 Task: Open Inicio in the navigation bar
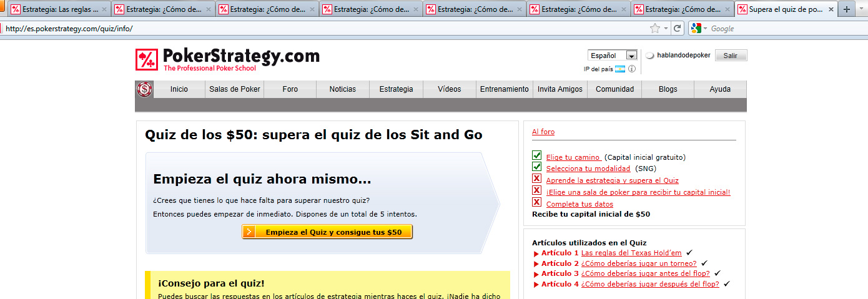pos(179,89)
